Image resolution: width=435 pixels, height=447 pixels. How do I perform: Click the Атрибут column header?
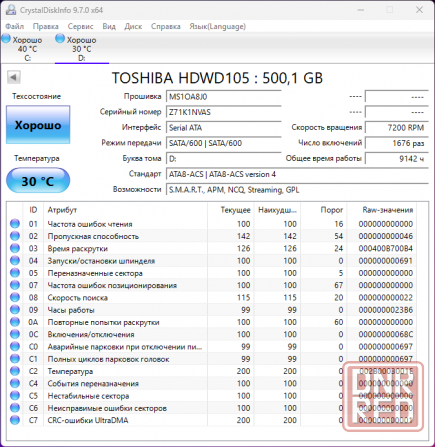[125, 210]
